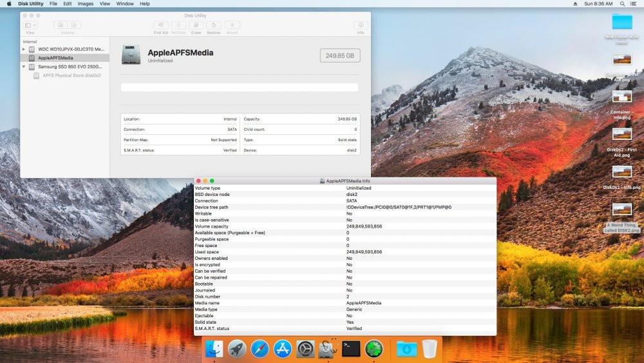This screenshot has width=644, height=363.
Task: Open the Images menu
Action: tap(86, 4)
